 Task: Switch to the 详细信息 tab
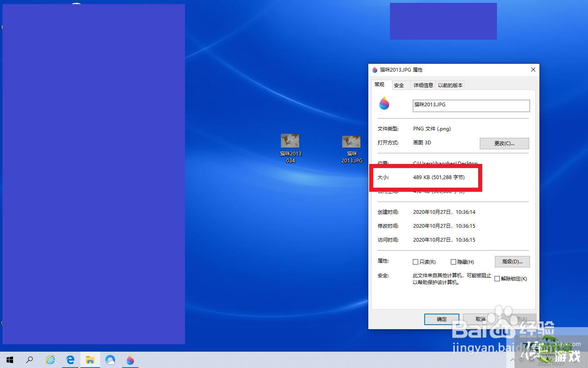tap(423, 85)
